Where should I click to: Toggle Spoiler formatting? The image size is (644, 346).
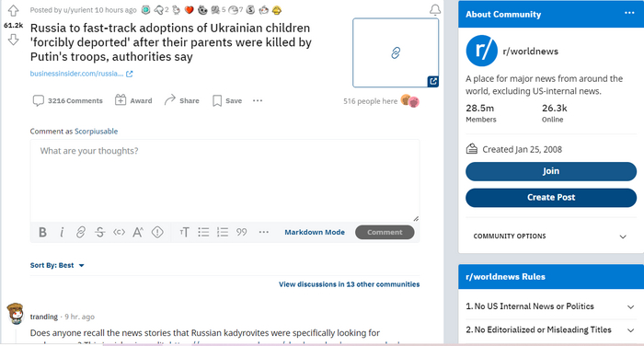(157, 232)
